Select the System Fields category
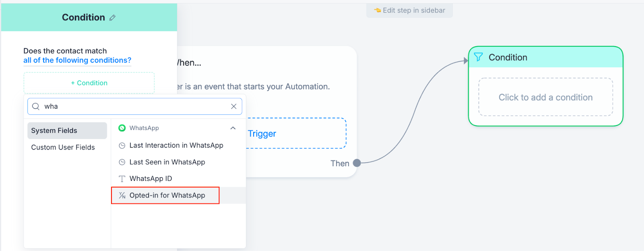 67,131
